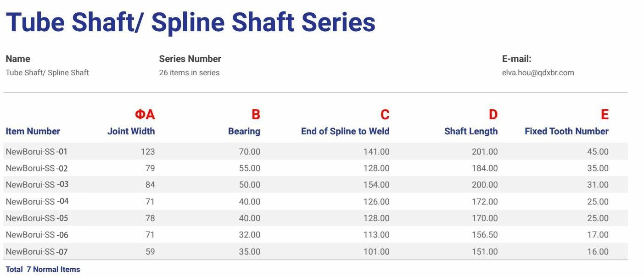Click the Bearing column header
Screen dimensions: 644x277
click(244, 131)
